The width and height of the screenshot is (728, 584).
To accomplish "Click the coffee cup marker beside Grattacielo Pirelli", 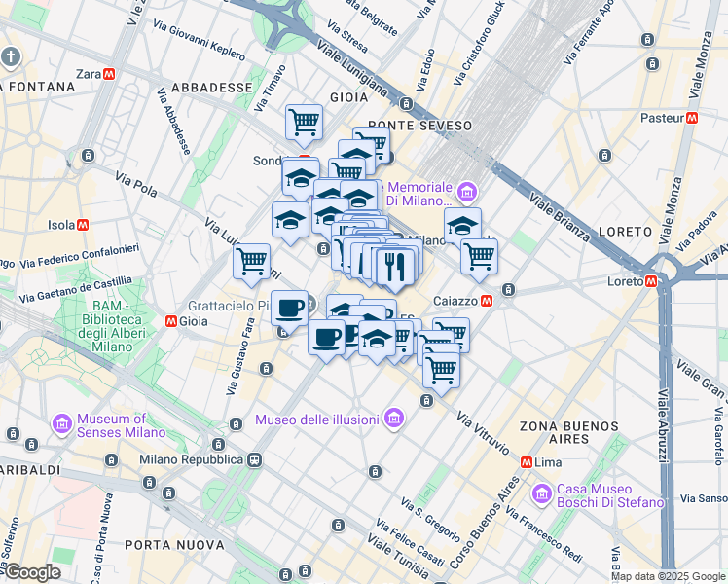I will point(289,309).
